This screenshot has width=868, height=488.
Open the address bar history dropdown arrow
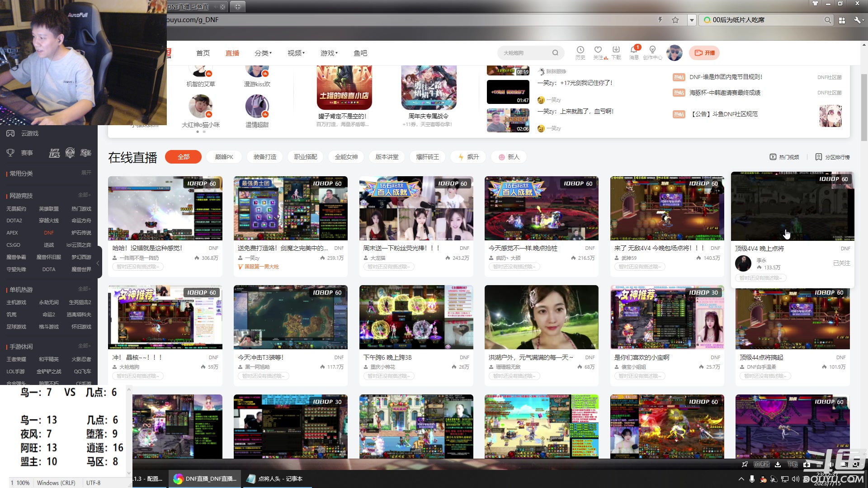click(691, 20)
